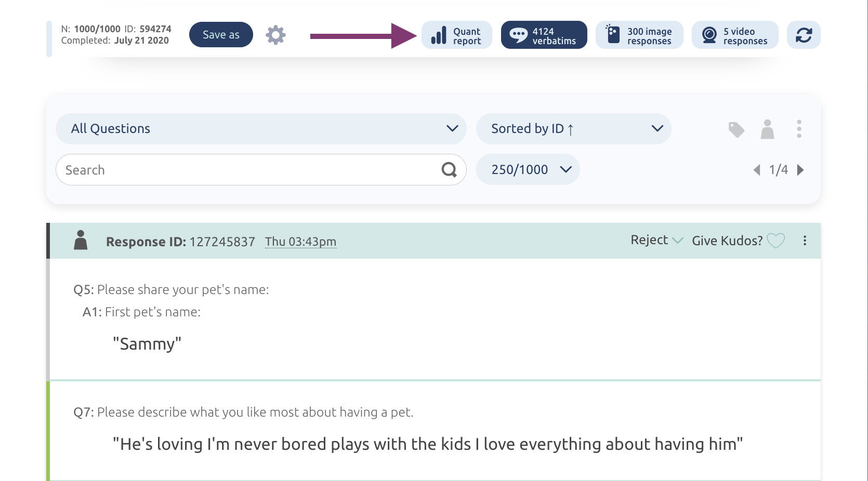This screenshot has height=481, width=868.
Task: Click the ID: 594274 label
Action: 148,29
